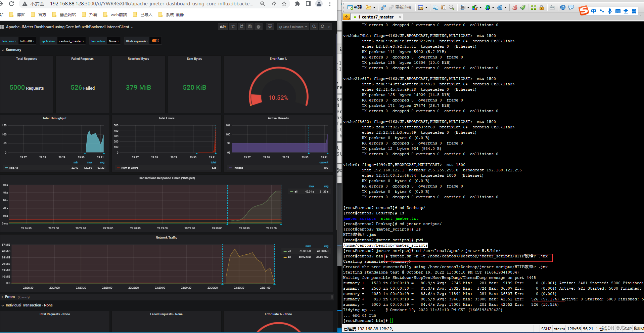Reload the browser page
Screen dimensions: 644x333
pyautogui.click(x=11, y=4)
